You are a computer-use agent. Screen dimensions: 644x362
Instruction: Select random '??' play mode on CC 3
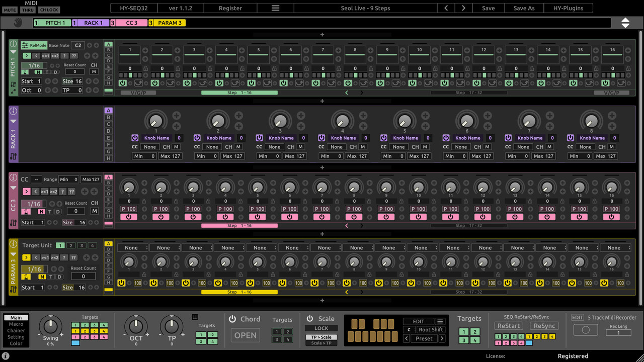(72, 192)
